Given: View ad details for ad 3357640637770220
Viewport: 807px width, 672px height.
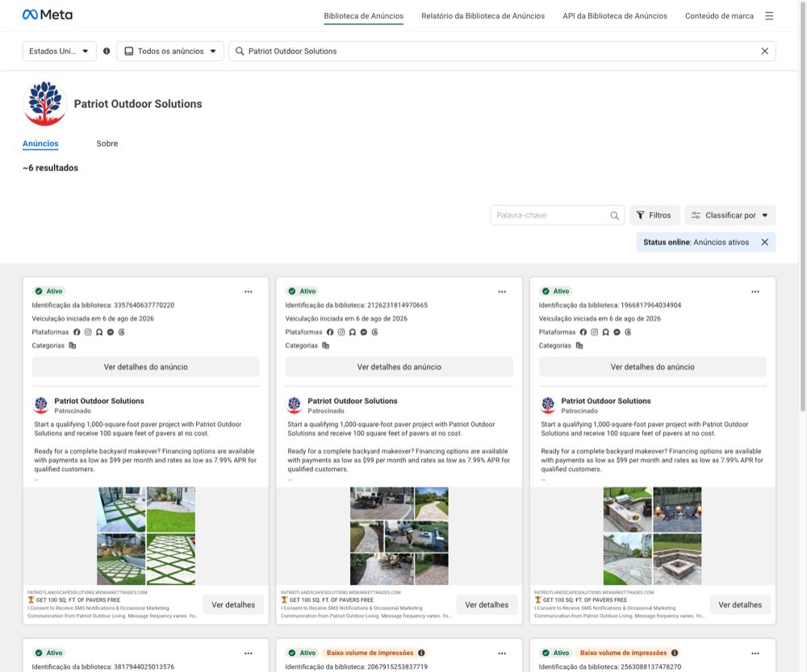Looking at the screenshot, I should click(x=145, y=367).
